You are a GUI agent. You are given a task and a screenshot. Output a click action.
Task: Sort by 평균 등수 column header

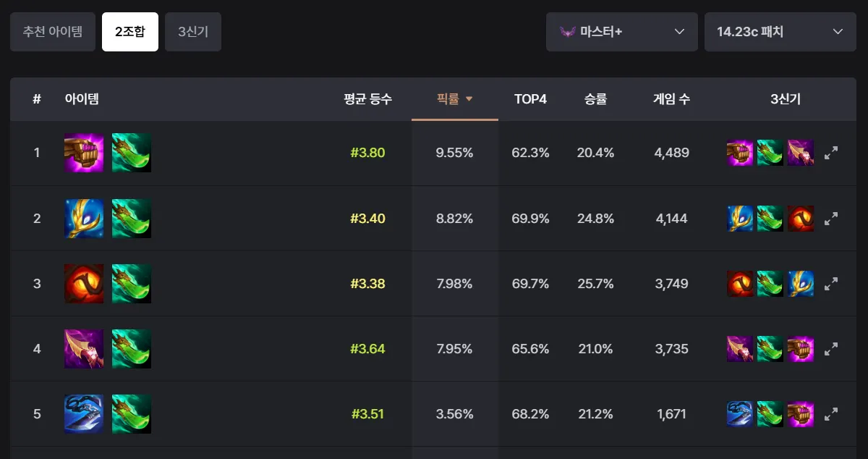[367, 99]
